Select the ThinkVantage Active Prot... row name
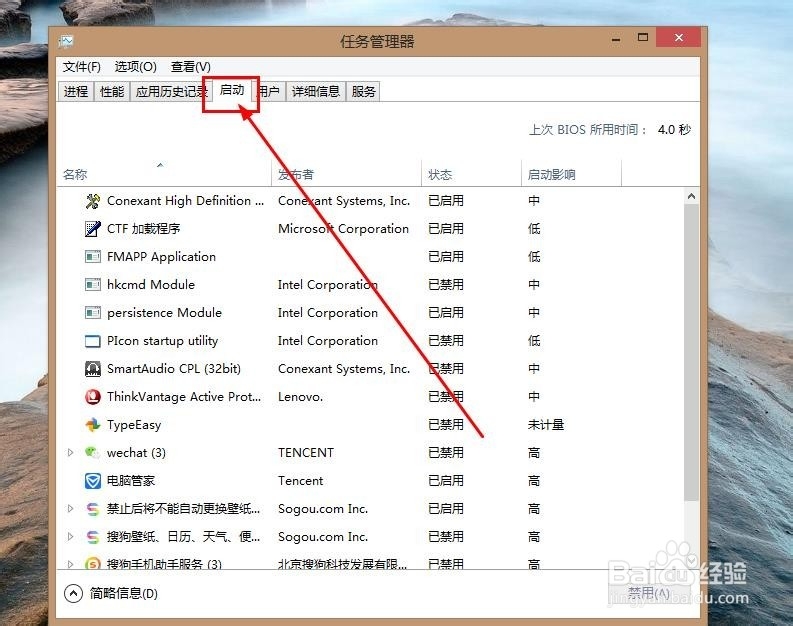The height and width of the screenshot is (626, 793). (184, 397)
